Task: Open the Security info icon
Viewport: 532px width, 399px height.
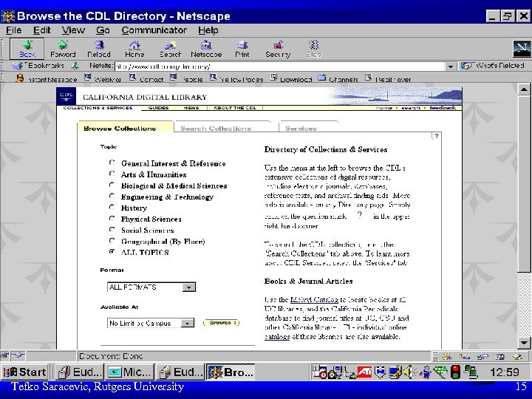Action: [278, 49]
